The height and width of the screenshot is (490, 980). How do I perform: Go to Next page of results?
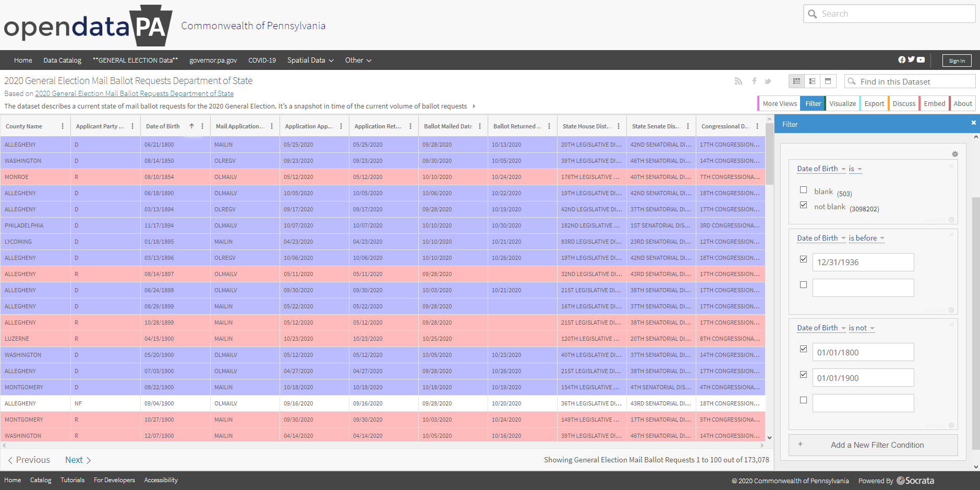pyautogui.click(x=78, y=460)
